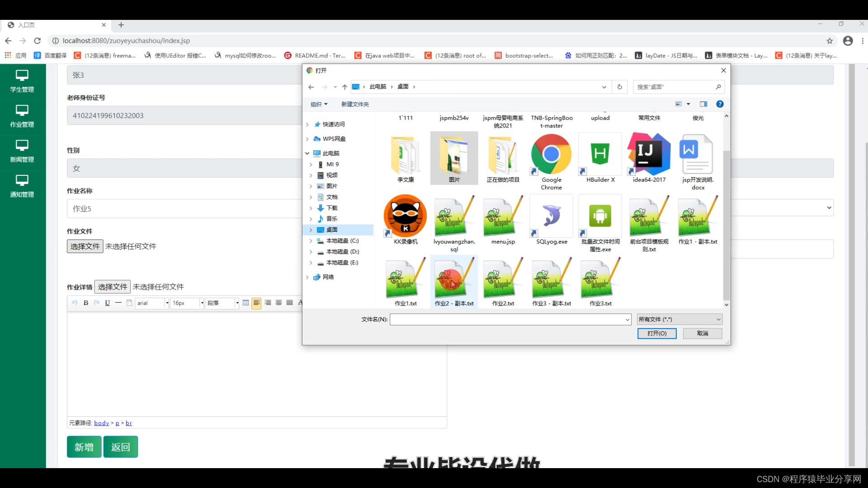Click the 文件名 input field

(x=507, y=319)
